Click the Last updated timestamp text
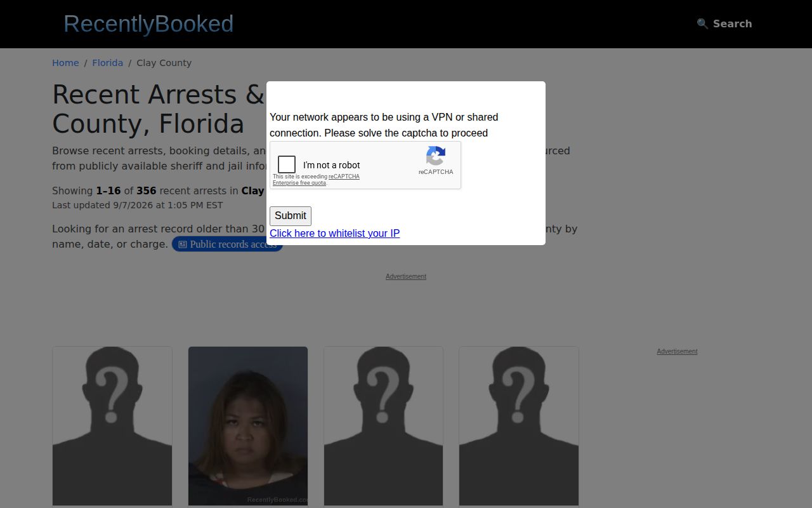The image size is (812, 508). (138, 205)
